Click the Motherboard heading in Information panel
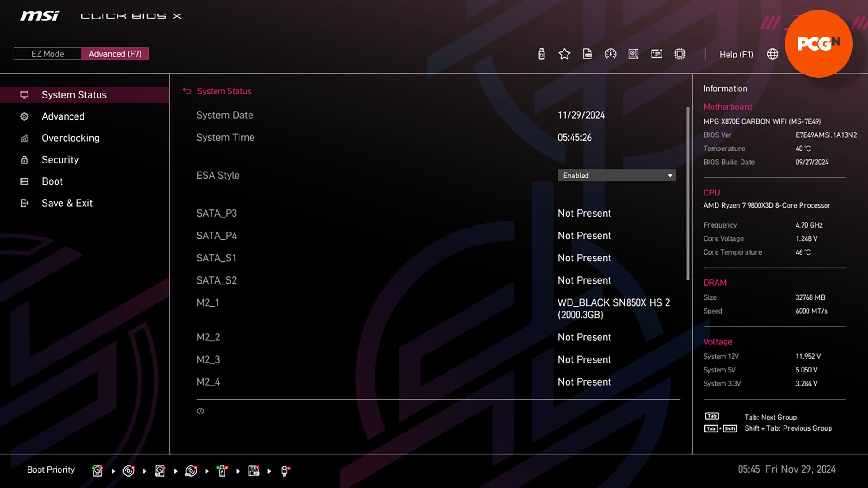The image size is (868, 488). tap(727, 107)
